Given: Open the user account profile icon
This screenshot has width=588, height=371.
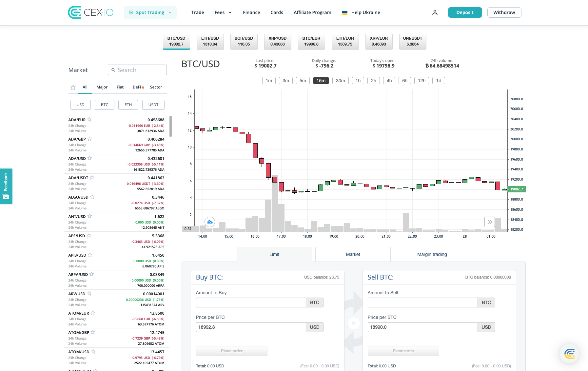Looking at the screenshot, I should [x=435, y=12].
